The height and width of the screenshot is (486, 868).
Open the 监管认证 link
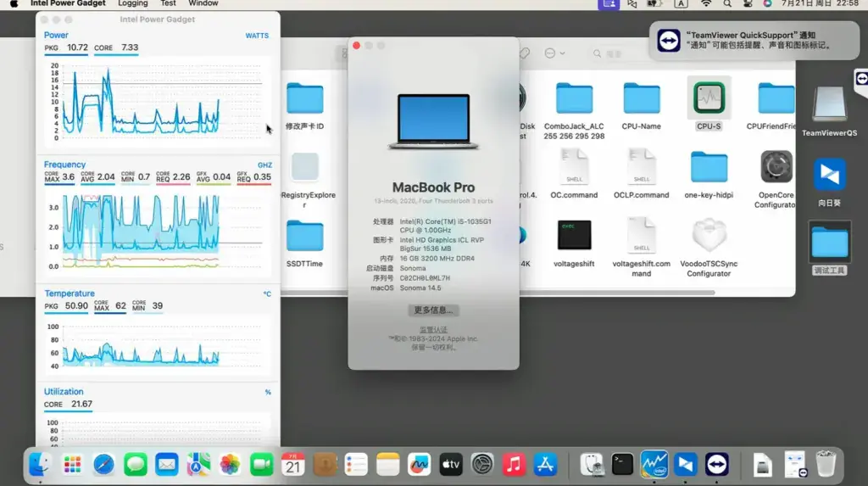point(433,330)
